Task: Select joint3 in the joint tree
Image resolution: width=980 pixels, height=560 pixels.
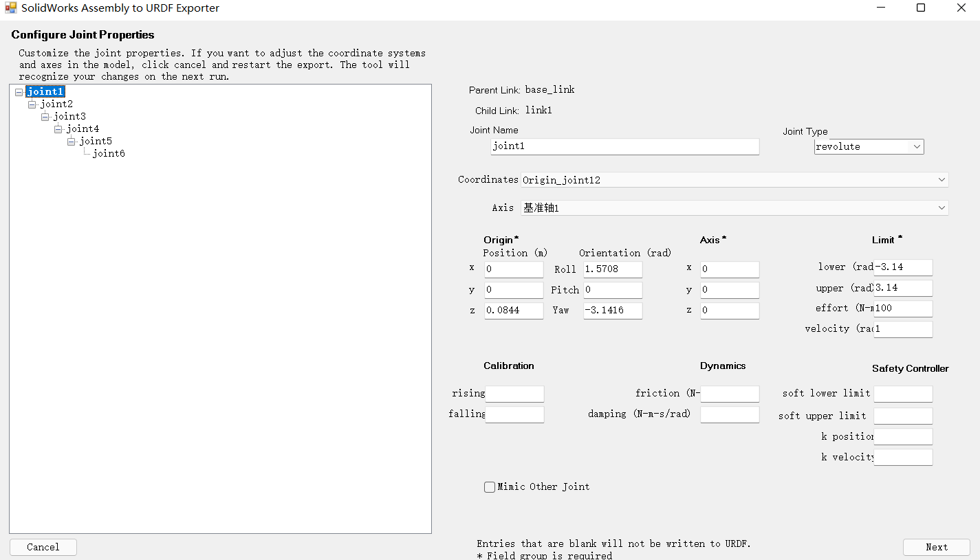Action: (69, 116)
